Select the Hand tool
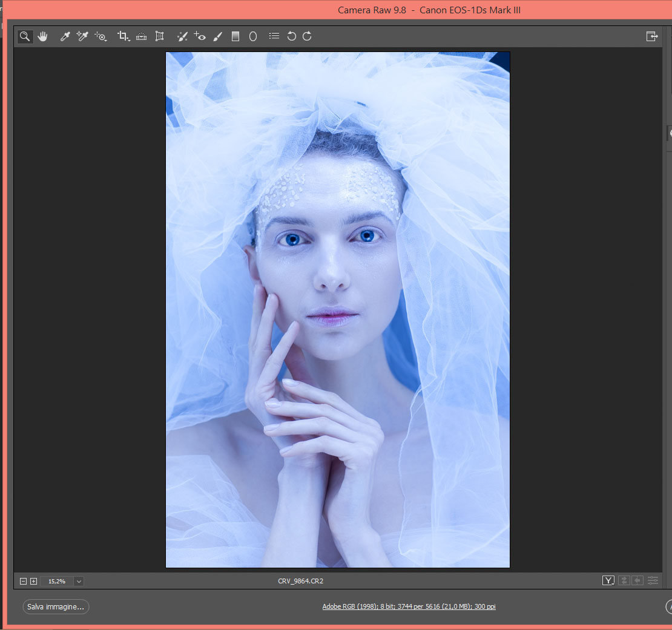This screenshot has height=630, width=672. 42,36
